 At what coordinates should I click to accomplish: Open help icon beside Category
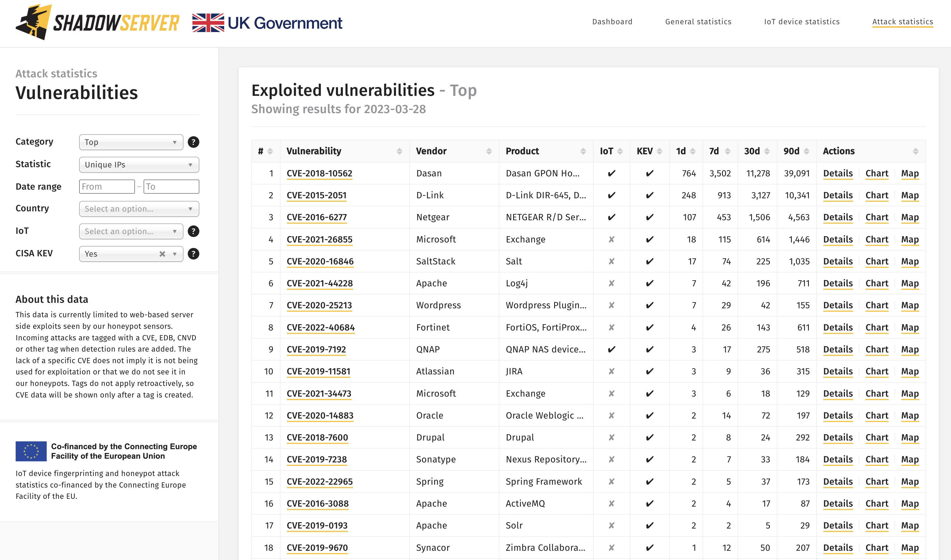click(193, 142)
